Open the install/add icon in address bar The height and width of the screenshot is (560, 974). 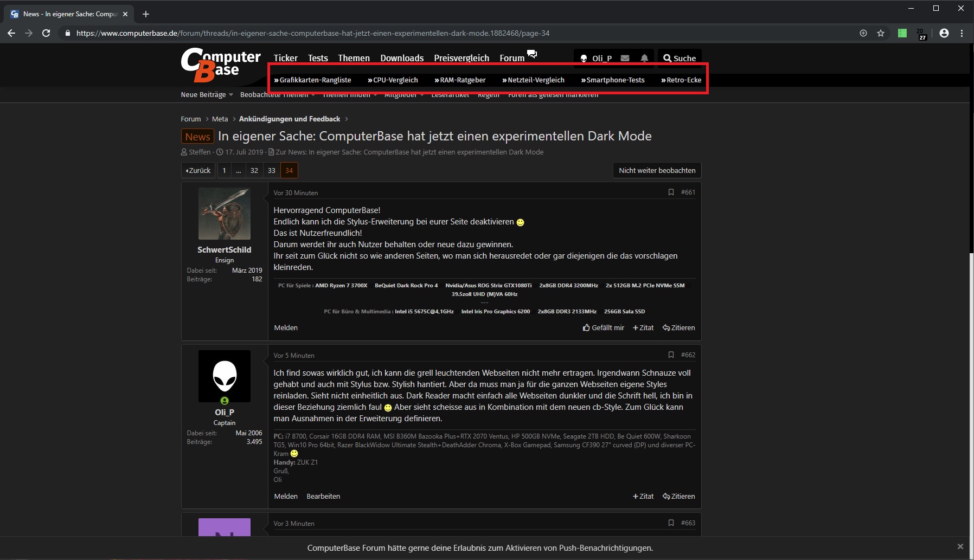click(x=863, y=33)
